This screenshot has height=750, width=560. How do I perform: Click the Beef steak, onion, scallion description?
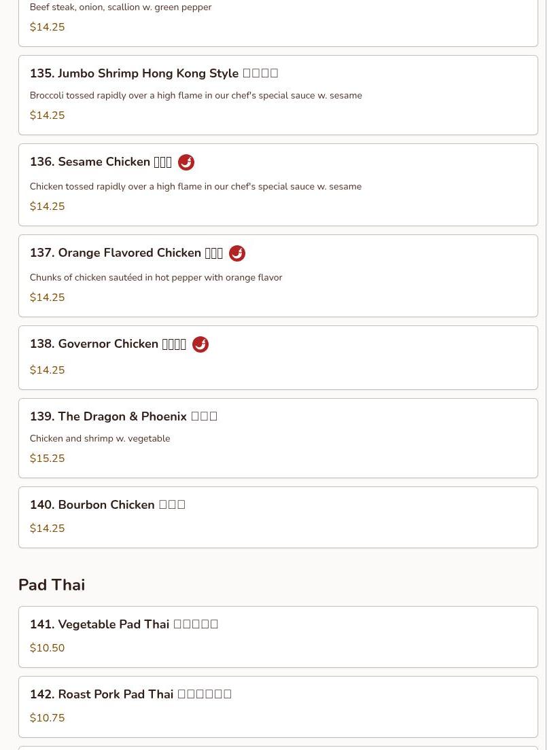tap(120, 7)
